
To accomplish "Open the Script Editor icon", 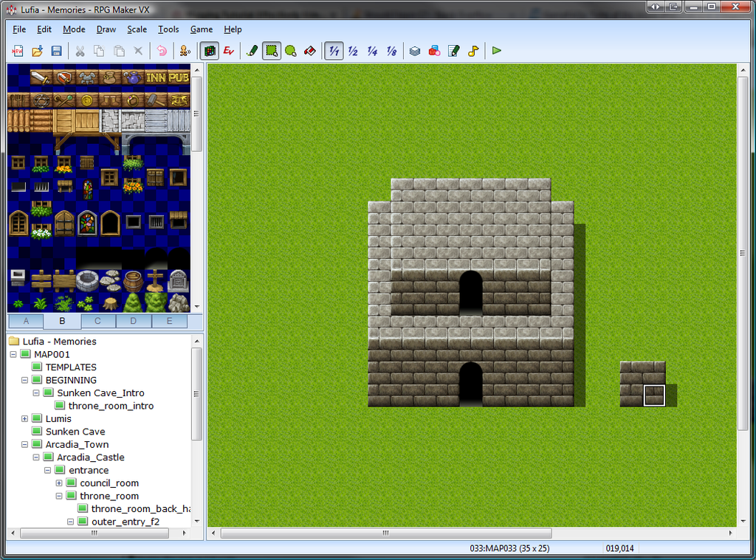I will tap(453, 51).
